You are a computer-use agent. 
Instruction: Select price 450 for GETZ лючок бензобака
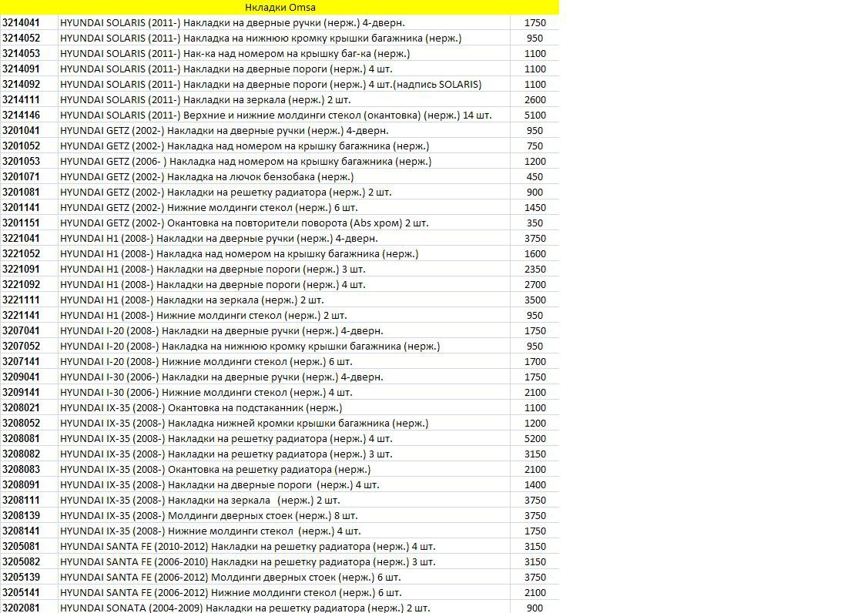click(x=535, y=176)
